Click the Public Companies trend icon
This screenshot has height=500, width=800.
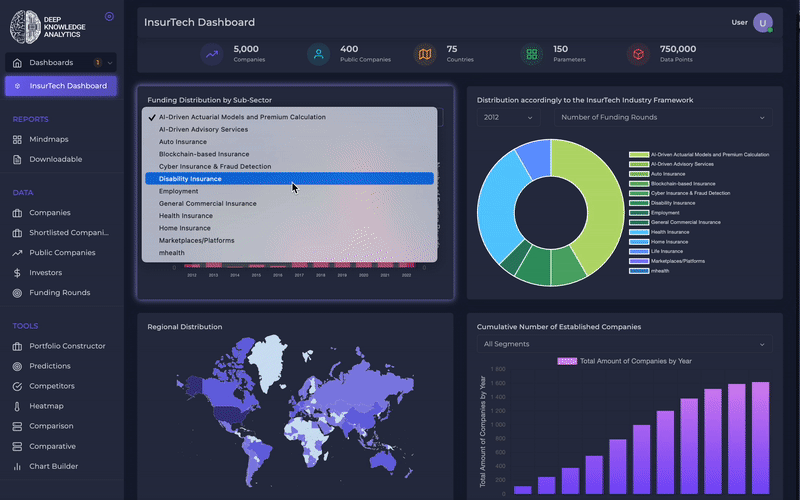click(17, 253)
